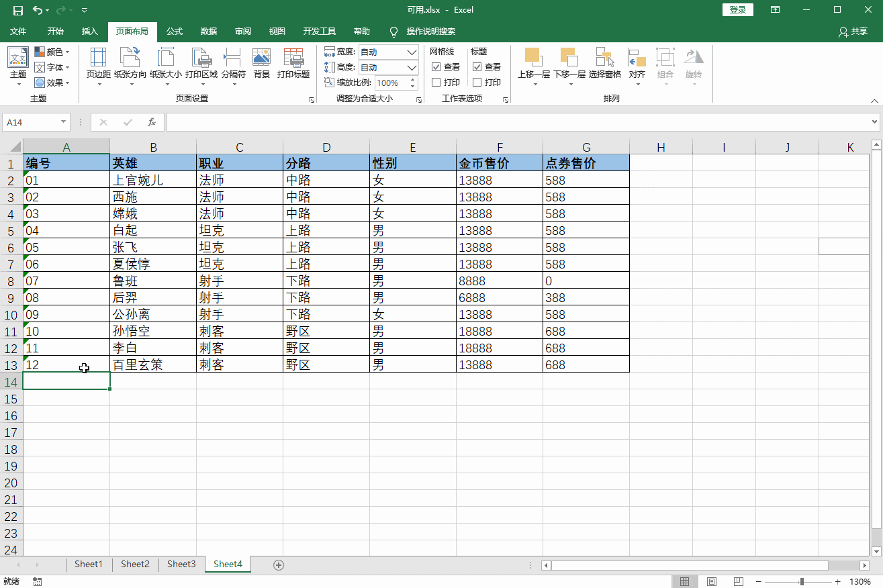Uncheck the headings View (查看) checkbox
The height and width of the screenshot is (588, 883).
click(477, 67)
